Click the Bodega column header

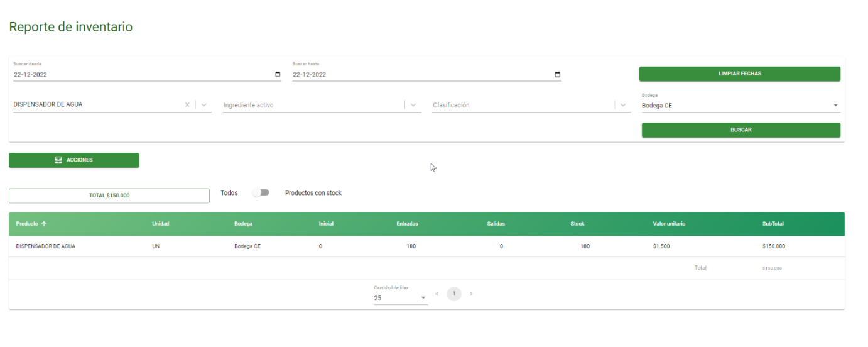[x=244, y=224]
